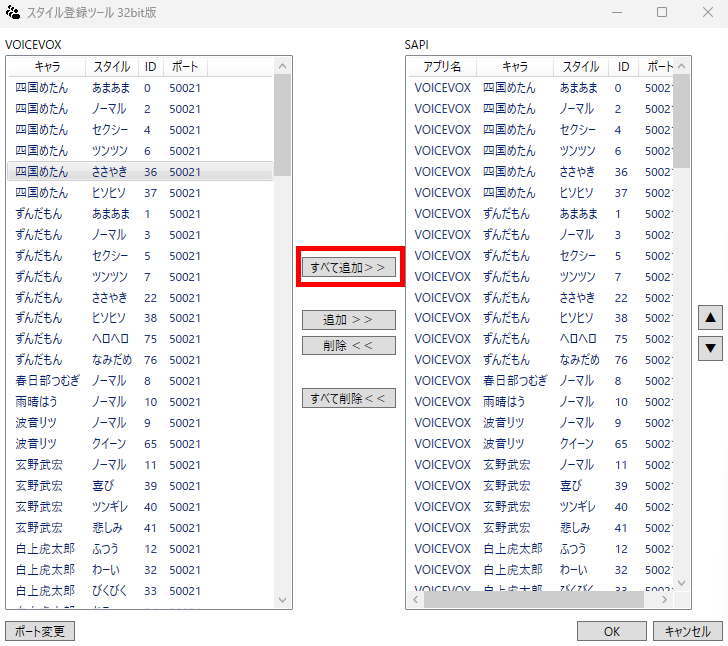The width and height of the screenshot is (728, 646).
Task: Select SAPI row ずんだもん ツンツン ID 7
Action: tap(540, 277)
